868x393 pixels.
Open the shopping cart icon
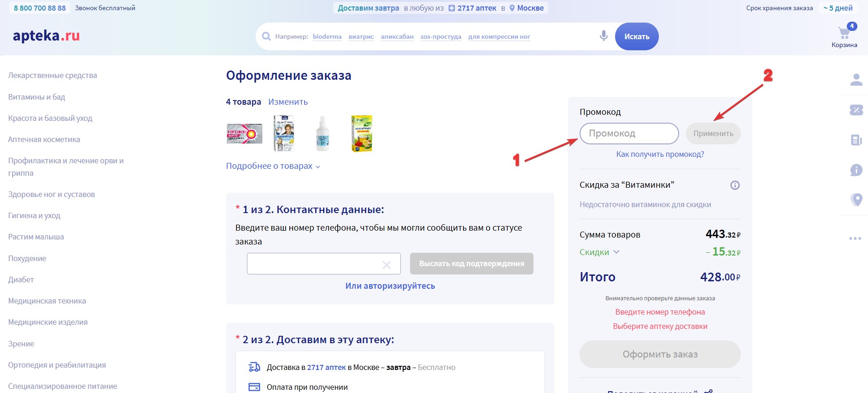[x=845, y=32]
